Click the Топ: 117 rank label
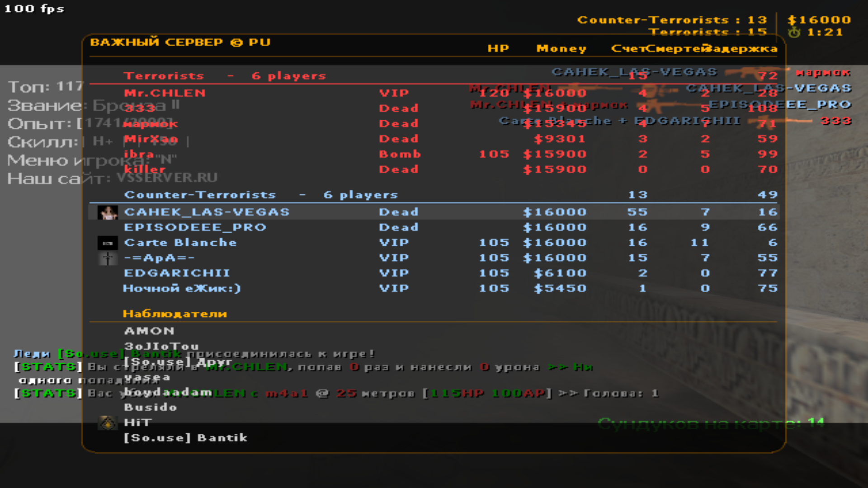The width and height of the screenshot is (868, 488). point(45,86)
